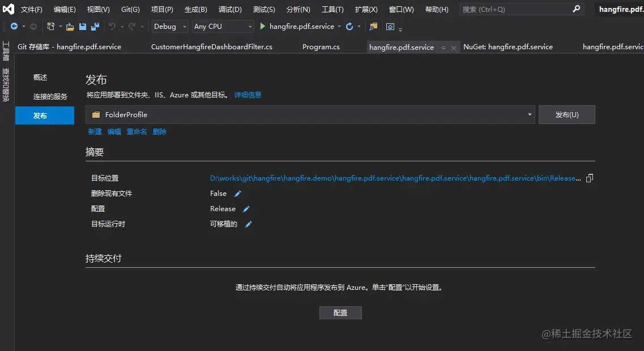The height and width of the screenshot is (351, 644).
Task: Expand the undo history dropdown arrow
Action: [122, 26]
